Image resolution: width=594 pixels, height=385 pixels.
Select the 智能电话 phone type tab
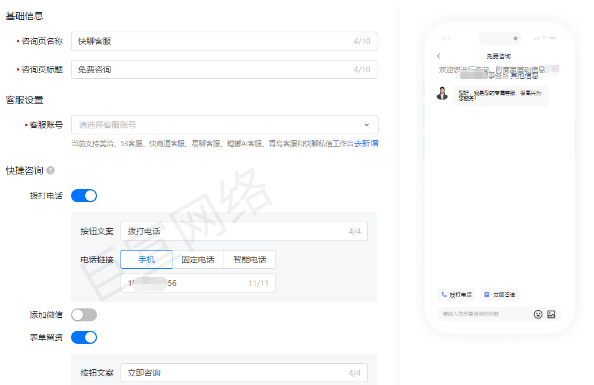[250, 260]
